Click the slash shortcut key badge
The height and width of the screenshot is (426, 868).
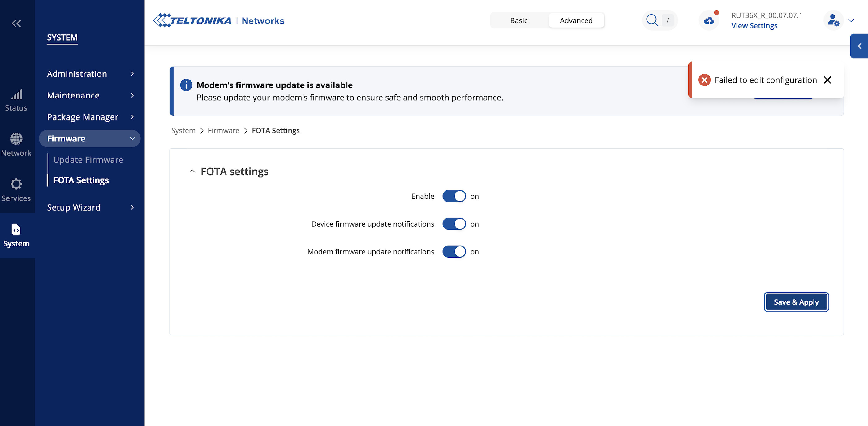point(668,20)
